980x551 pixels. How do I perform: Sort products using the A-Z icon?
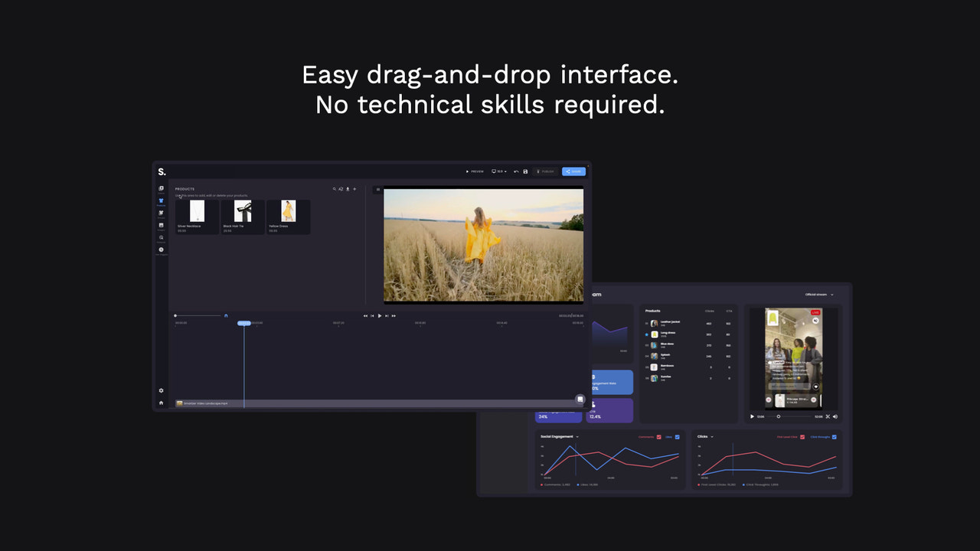point(341,189)
